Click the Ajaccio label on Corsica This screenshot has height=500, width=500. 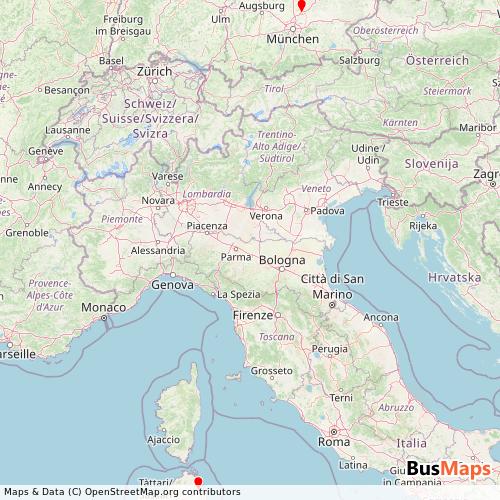point(164,440)
